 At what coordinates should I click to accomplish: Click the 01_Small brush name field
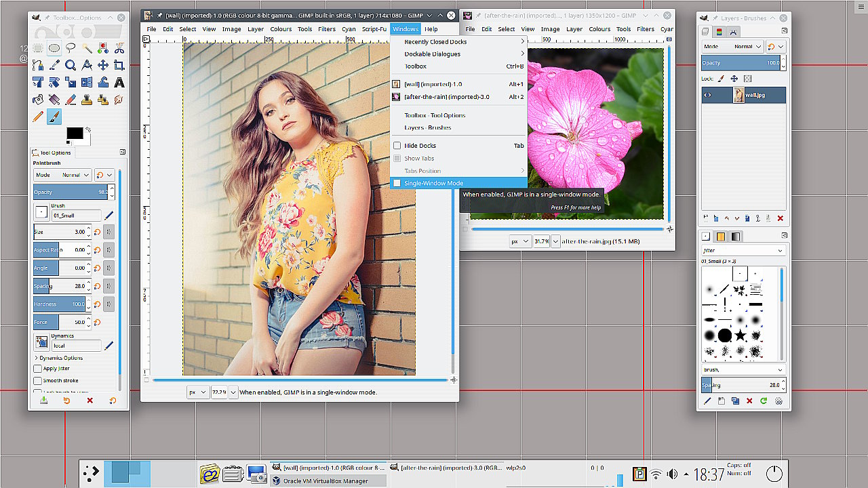(76, 216)
